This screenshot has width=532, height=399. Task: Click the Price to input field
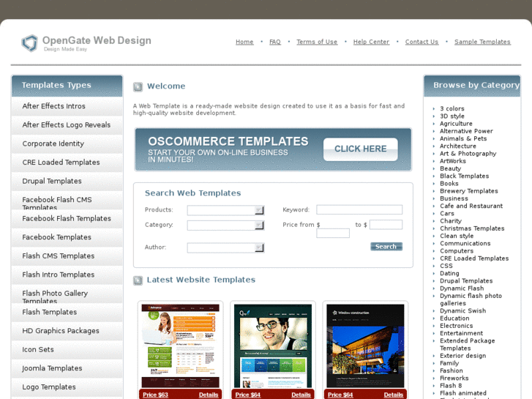click(x=386, y=225)
